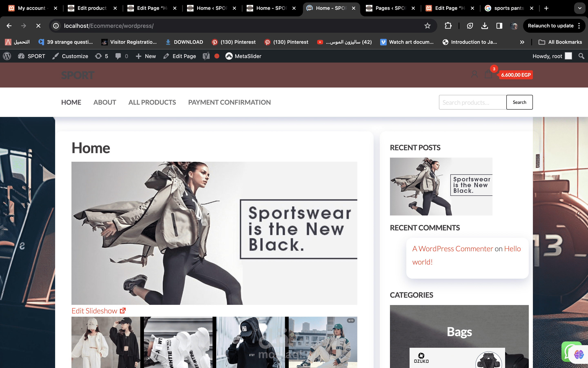Screen dimensions: 588x368
Task: Open the New content menu
Action: pyautogui.click(x=146, y=56)
